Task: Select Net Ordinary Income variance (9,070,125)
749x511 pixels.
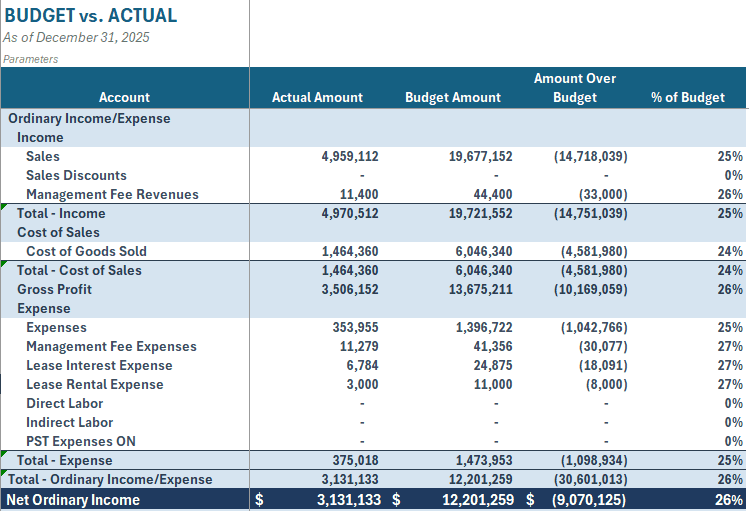Action: [x=588, y=500]
